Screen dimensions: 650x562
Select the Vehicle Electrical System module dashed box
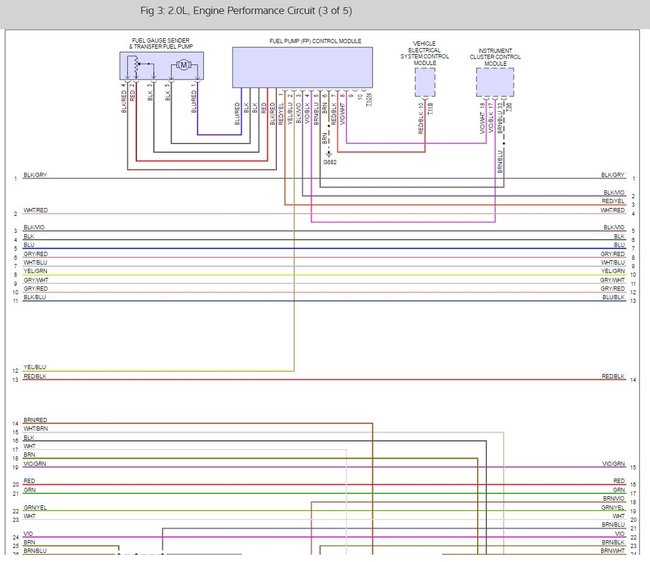[x=425, y=82]
